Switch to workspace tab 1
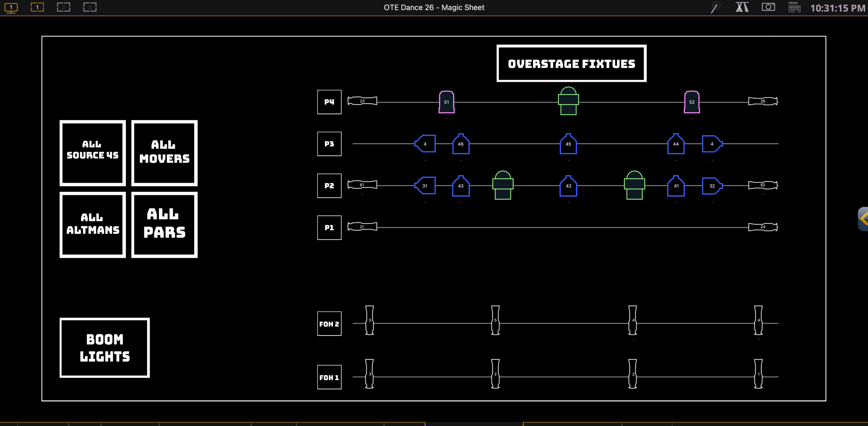 point(37,7)
